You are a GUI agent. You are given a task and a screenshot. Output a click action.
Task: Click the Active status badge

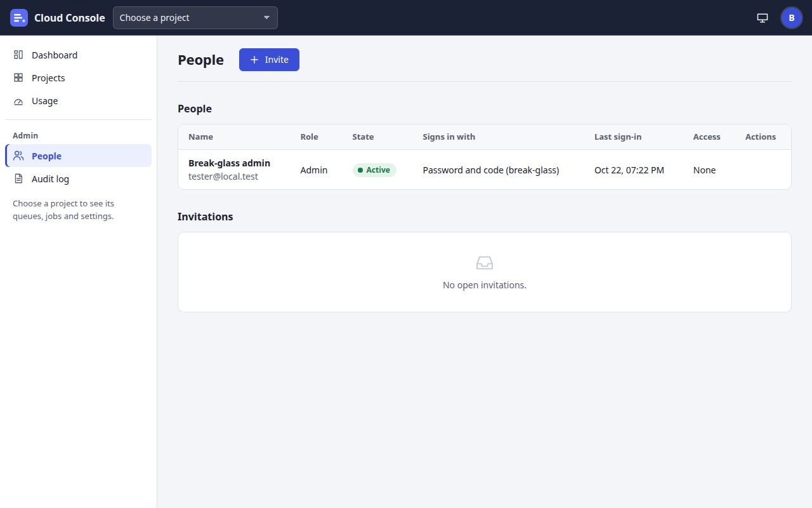tap(374, 170)
